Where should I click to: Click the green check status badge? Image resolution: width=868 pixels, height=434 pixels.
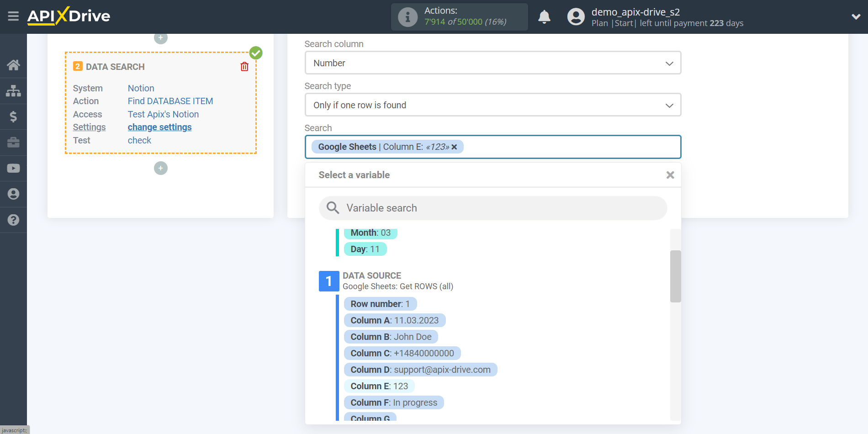click(256, 53)
